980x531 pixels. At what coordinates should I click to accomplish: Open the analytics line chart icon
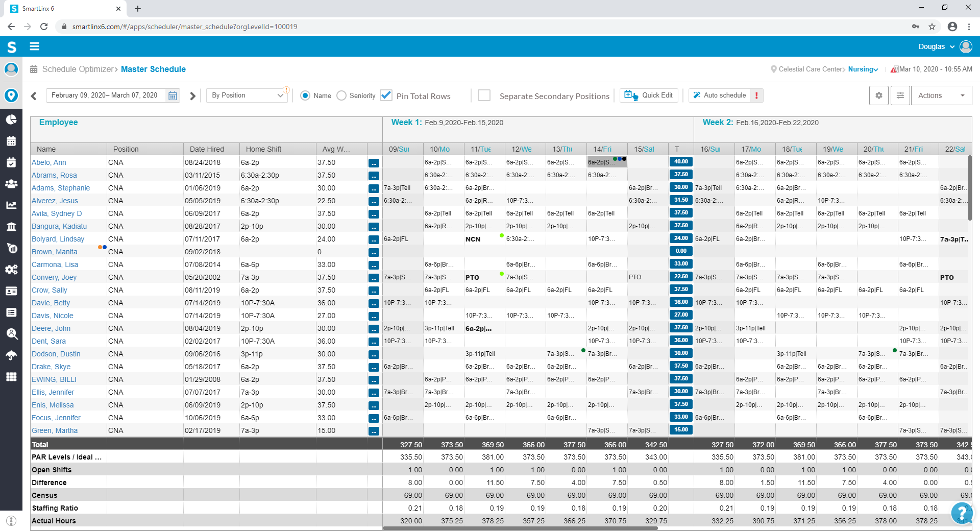[11, 205]
